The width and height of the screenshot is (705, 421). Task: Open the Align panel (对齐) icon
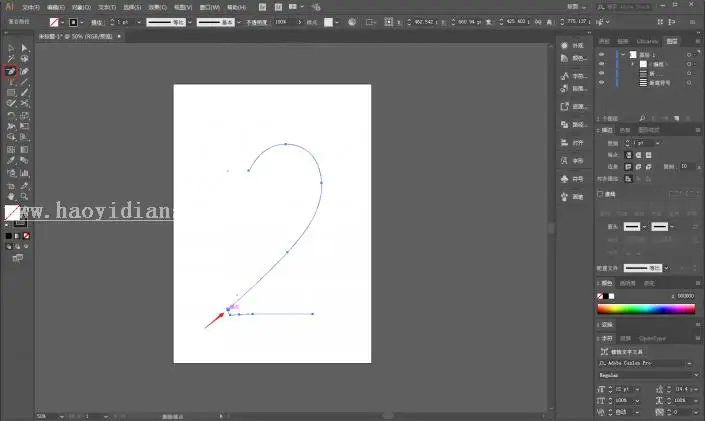(x=564, y=143)
